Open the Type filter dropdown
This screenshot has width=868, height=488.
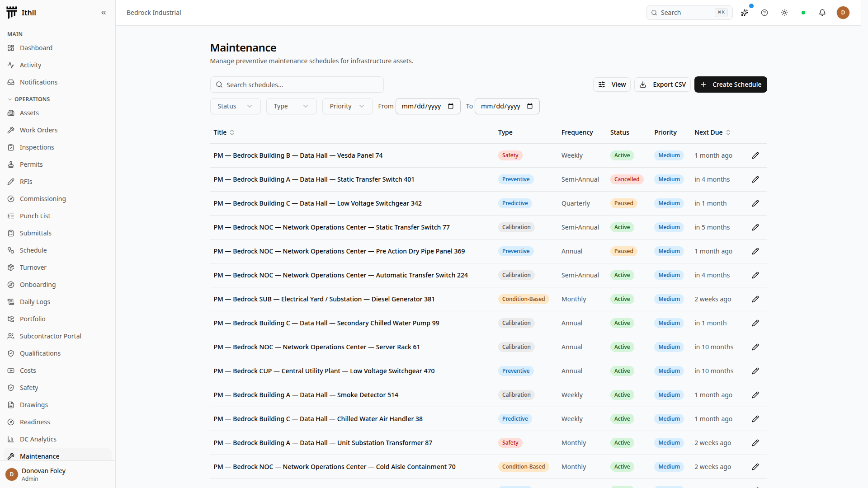click(291, 106)
